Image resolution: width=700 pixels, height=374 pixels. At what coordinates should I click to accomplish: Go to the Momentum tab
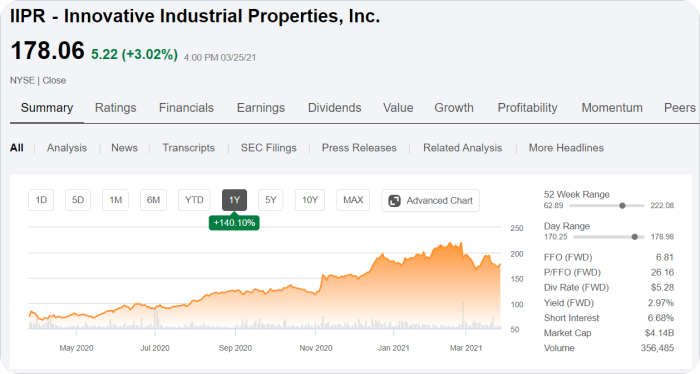(612, 108)
